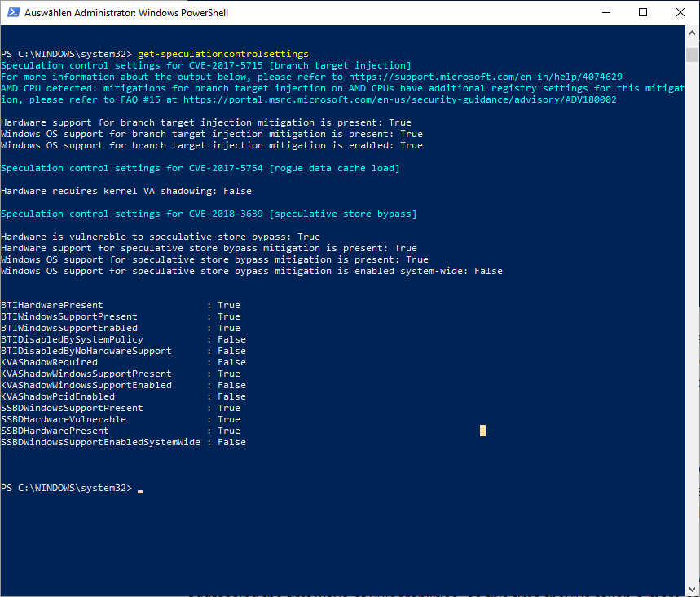The width and height of the screenshot is (700, 597).
Task: Click the BTIDisabledBySystemPolicy row
Action: (123, 339)
